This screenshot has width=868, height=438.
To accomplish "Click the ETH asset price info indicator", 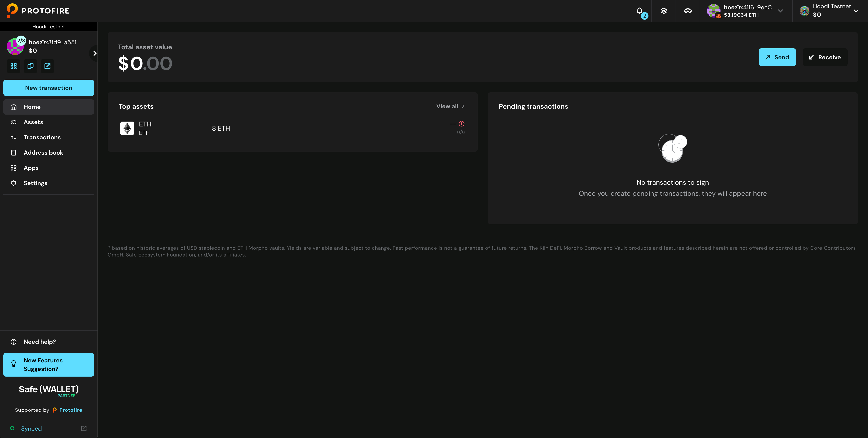I will (461, 123).
